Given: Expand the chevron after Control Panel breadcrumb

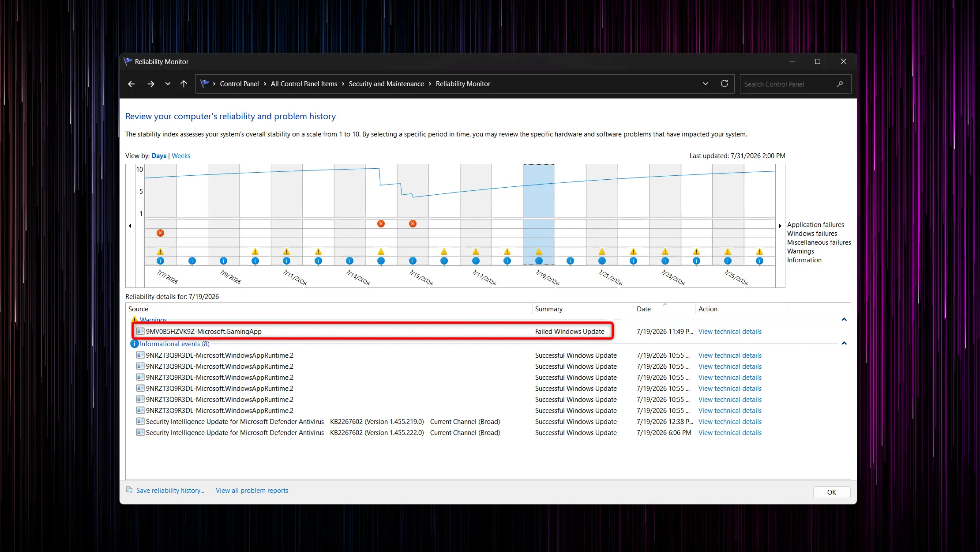Looking at the screenshot, I should click(265, 84).
